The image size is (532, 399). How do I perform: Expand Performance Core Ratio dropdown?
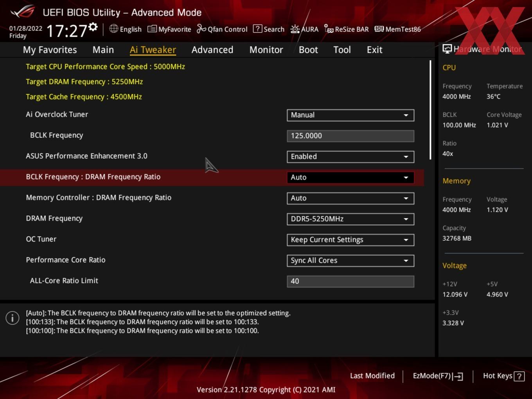(x=350, y=260)
